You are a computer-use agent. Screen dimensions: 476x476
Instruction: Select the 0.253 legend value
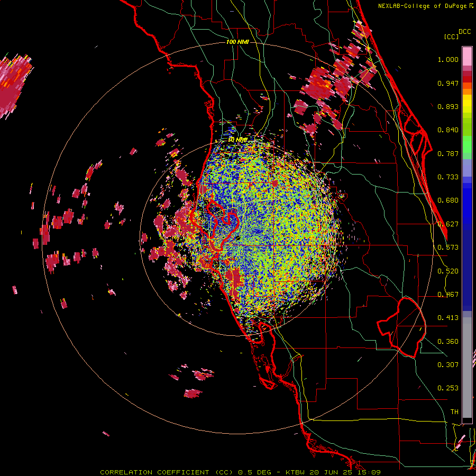(x=448, y=388)
